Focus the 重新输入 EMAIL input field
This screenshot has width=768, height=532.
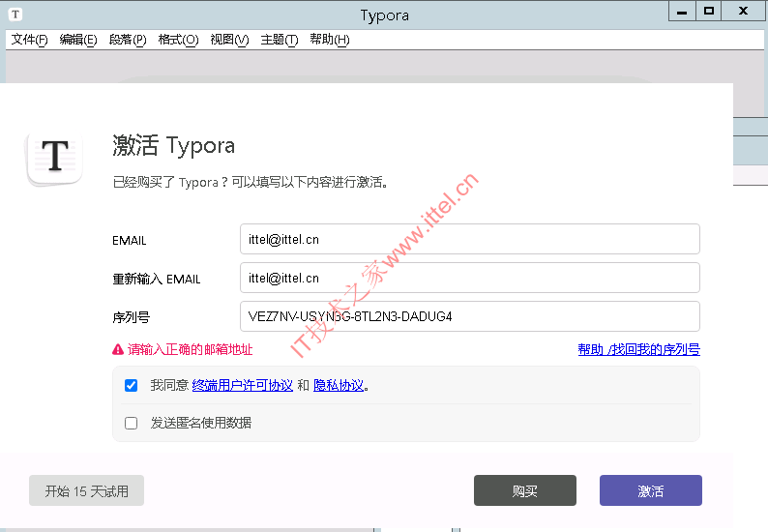(x=470, y=278)
